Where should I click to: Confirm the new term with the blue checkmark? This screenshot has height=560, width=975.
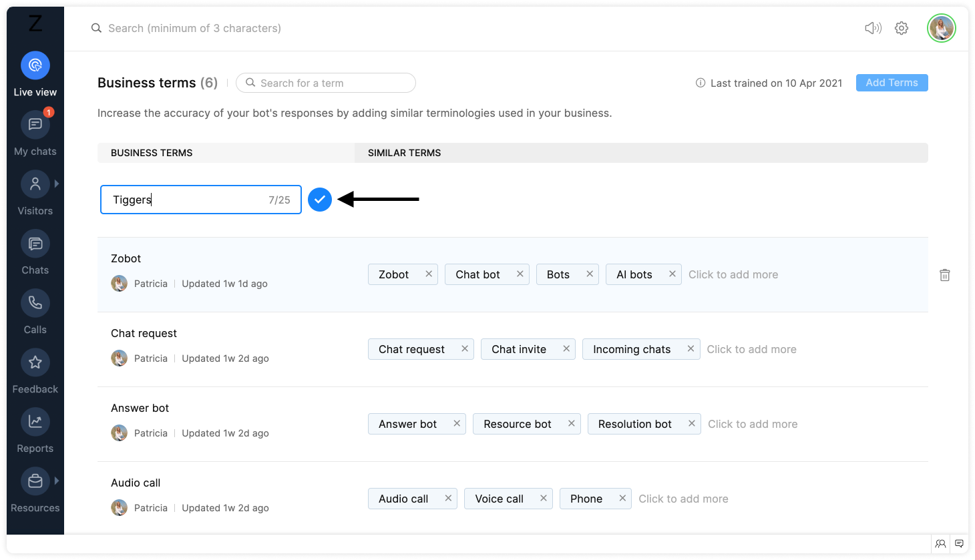coord(320,200)
